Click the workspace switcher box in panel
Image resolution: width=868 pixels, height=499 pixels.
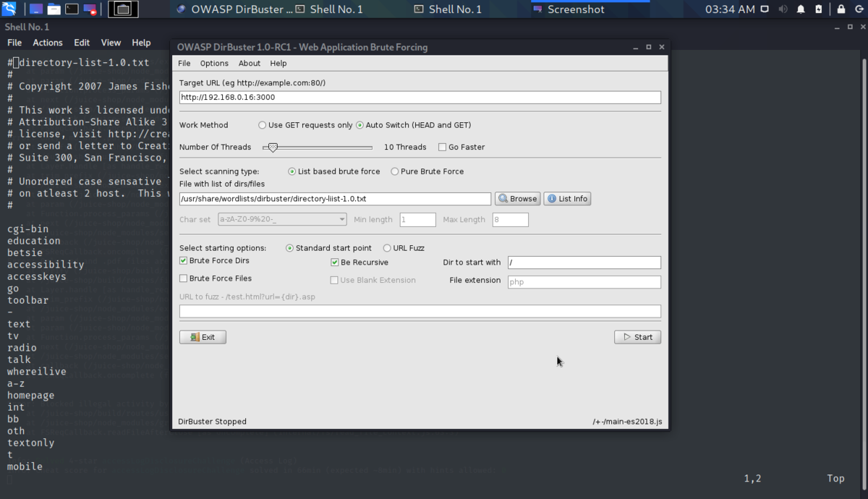click(x=123, y=9)
